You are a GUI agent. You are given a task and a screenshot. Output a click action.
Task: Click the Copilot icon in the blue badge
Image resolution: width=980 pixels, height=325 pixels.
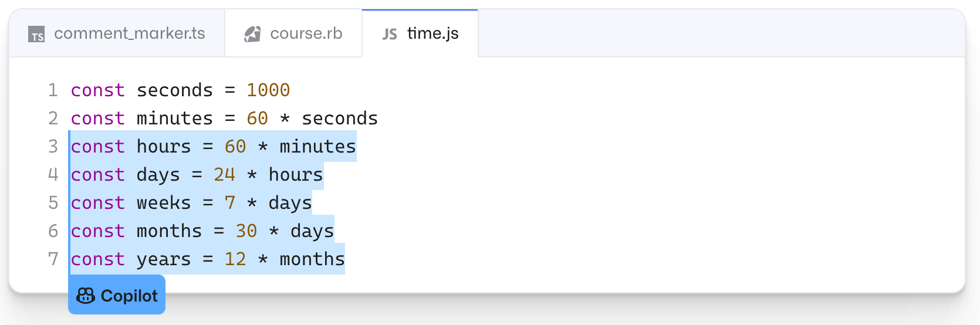(x=86, y=296)
